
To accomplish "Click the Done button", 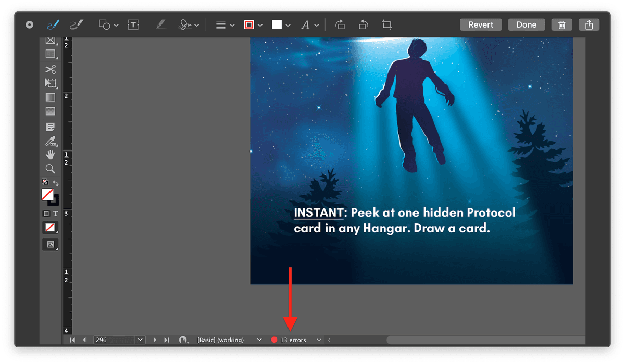I will point(526,24).
